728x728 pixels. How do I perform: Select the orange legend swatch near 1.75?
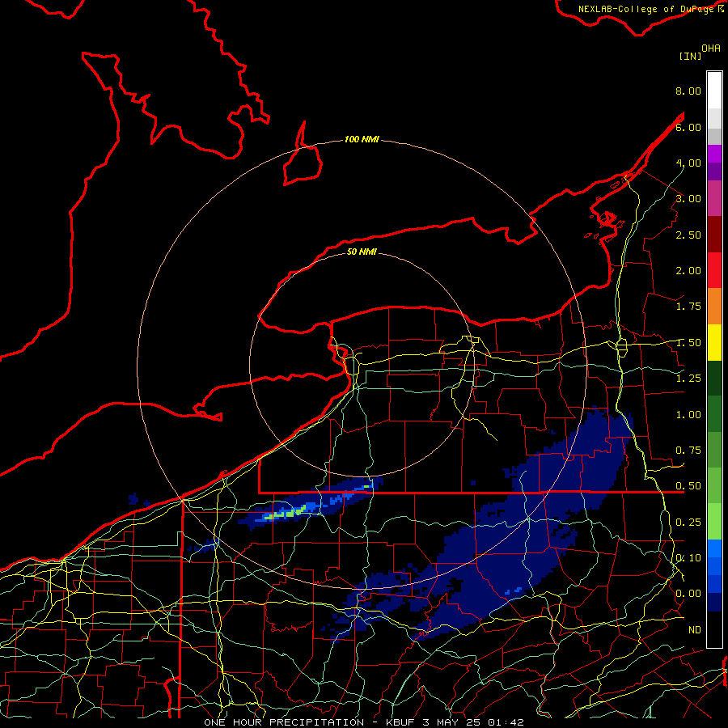(x=714, y=307)
